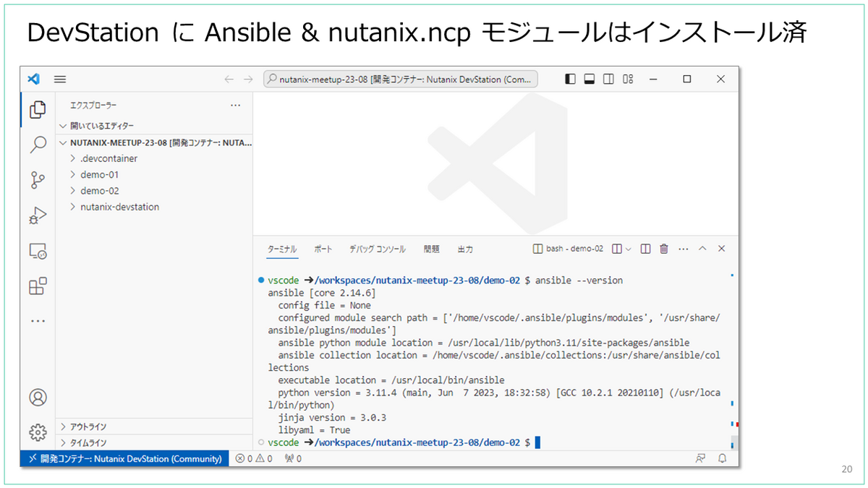
Task: Switch to the 問題 tab
Action: [x=432, y=249]
